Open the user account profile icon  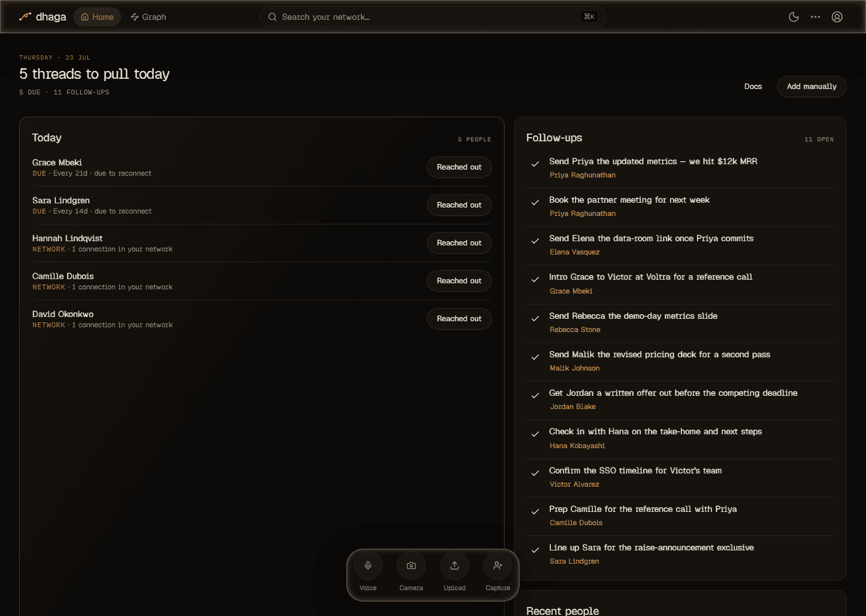click(837, 17)
